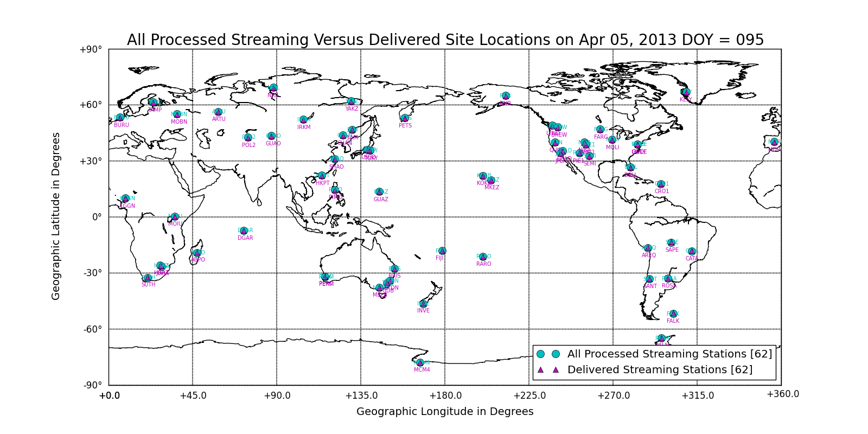Click the plot title text
The width and height of the screenshot is (868, 434).
pos(445,40)
